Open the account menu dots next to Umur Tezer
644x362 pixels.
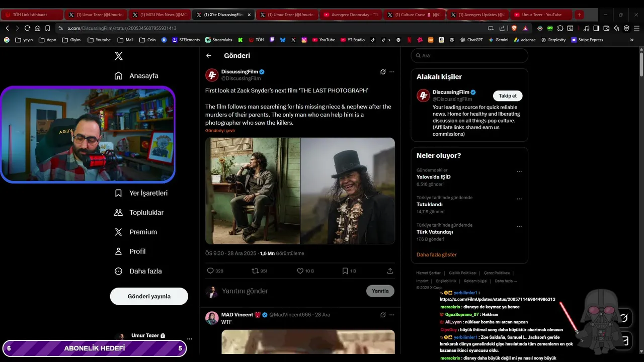point(189,339)
